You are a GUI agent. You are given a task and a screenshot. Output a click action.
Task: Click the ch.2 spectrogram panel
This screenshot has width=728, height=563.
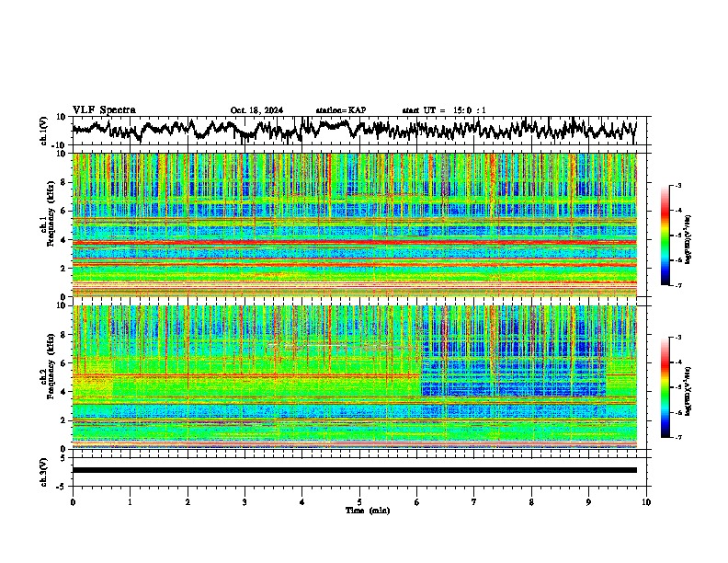(355, 377)
